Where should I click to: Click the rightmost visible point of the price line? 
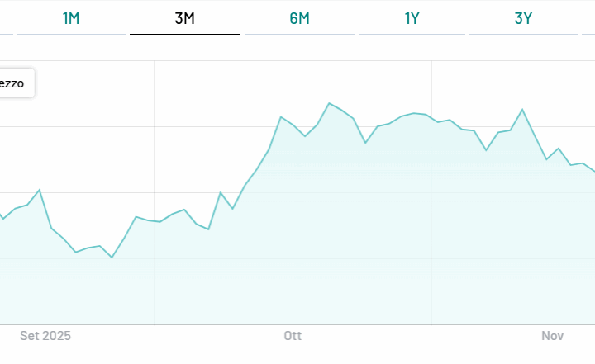point(593,171)
